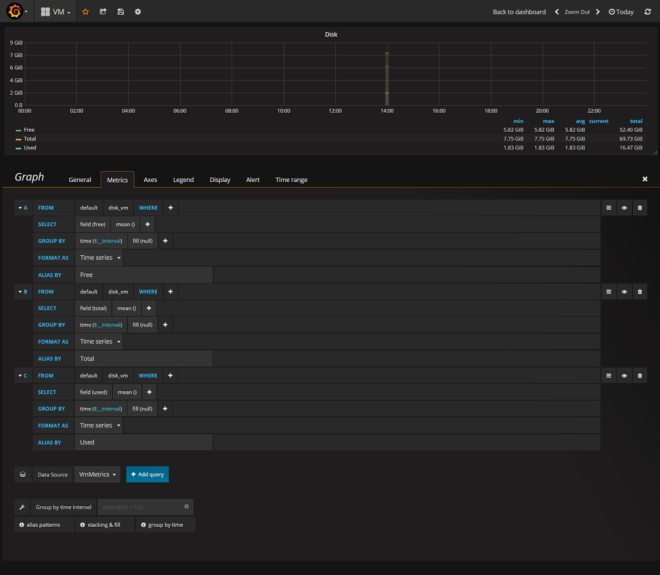Delete query A with trash icon
This screenshot has width=660, height=575.
(640, 208)
